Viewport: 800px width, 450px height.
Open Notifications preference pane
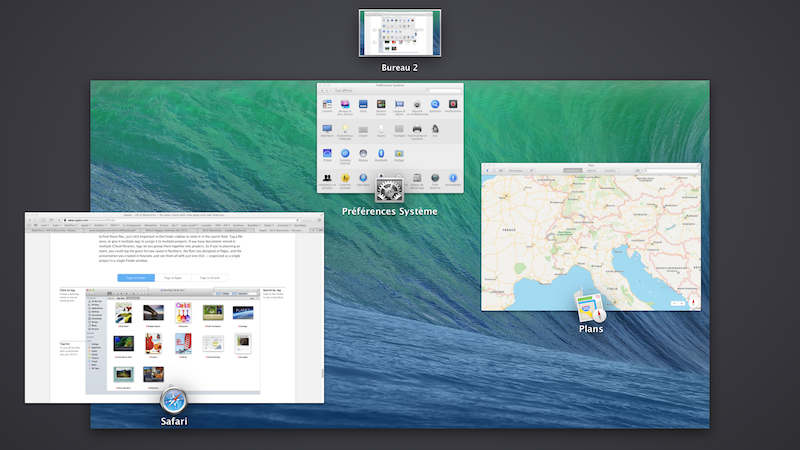453,106
